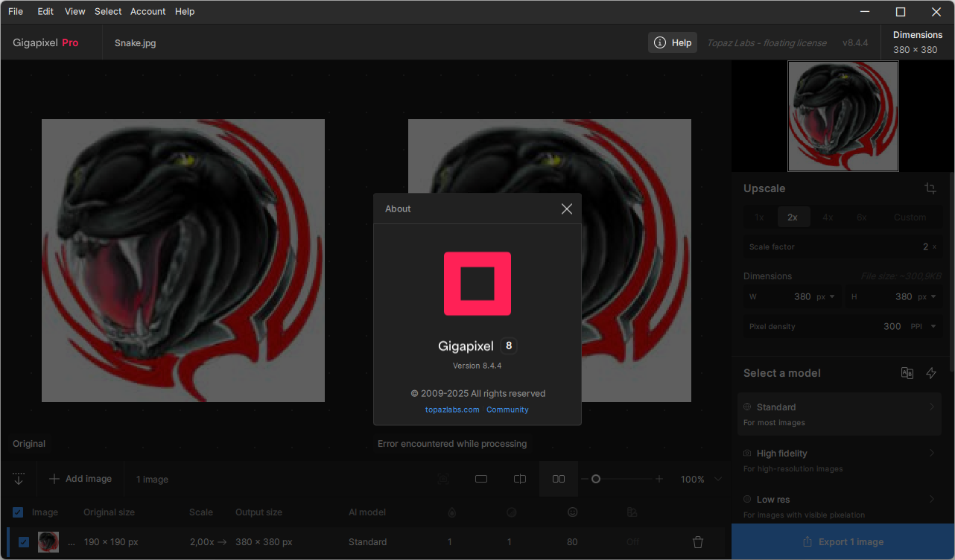The height and width of the screenshot is (560, 955).
Task: Select the Standard model icon
Action: coord(747,407)
